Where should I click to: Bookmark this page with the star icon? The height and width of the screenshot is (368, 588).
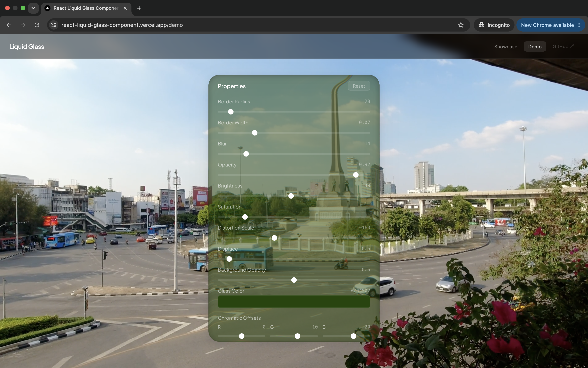tap(461, 25)
